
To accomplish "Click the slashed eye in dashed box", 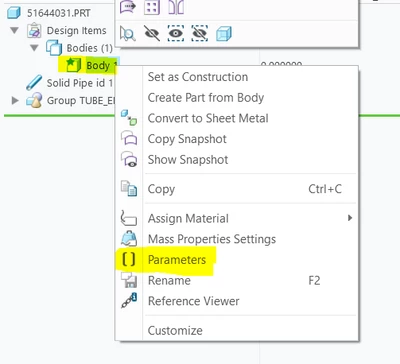I will [200, 33].
